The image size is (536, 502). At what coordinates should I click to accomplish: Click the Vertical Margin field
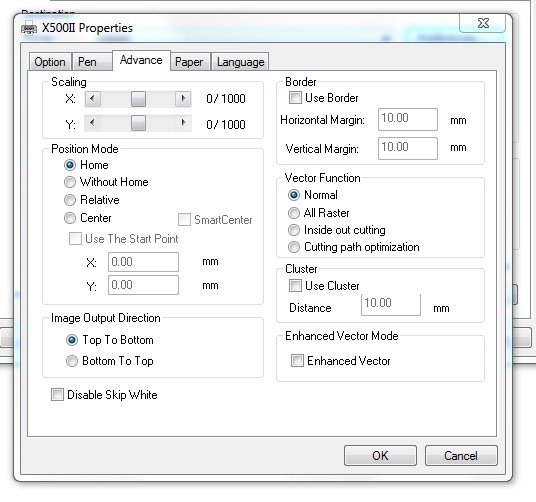[x=408, y=148]
